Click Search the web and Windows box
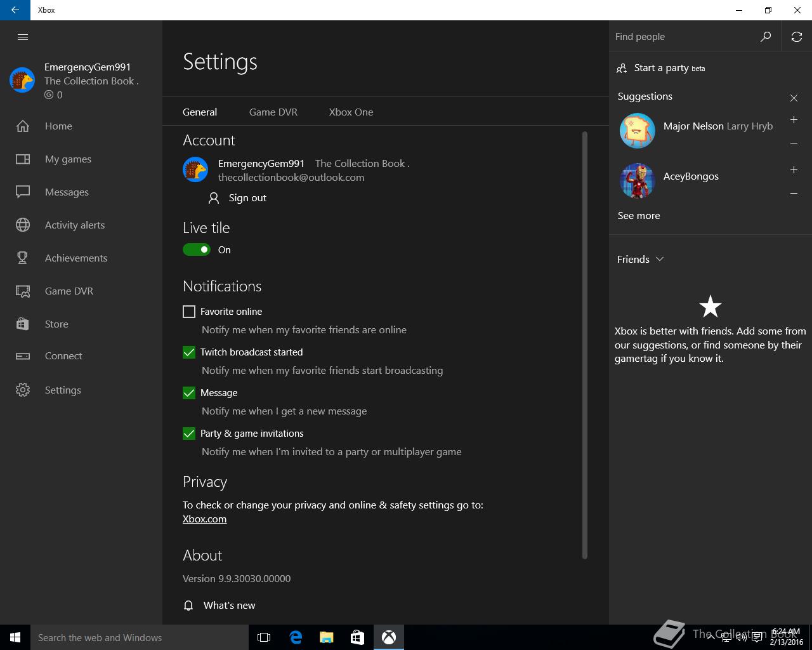This screenshot has width=812, height=650. point(139,637)
